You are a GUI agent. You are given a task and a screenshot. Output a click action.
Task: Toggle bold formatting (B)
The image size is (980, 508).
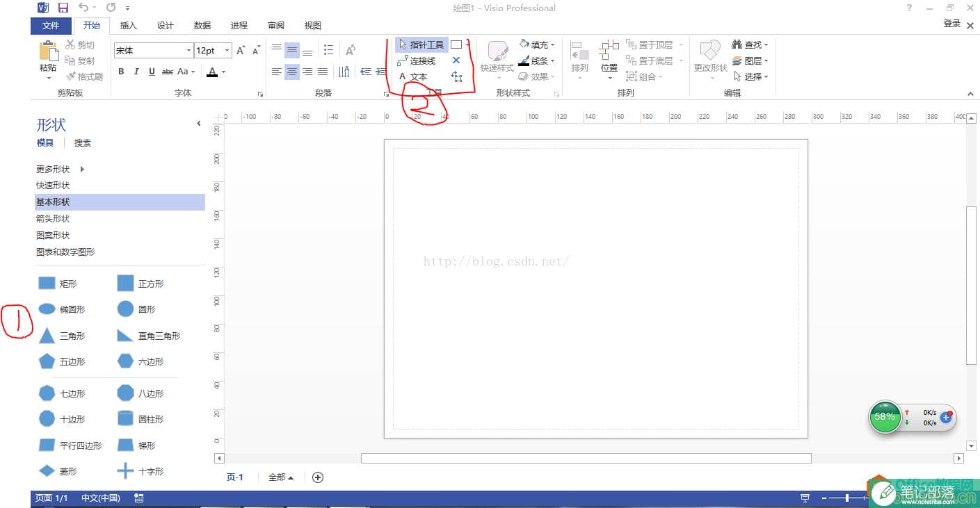pyautogui.click(x=121, y=72)
